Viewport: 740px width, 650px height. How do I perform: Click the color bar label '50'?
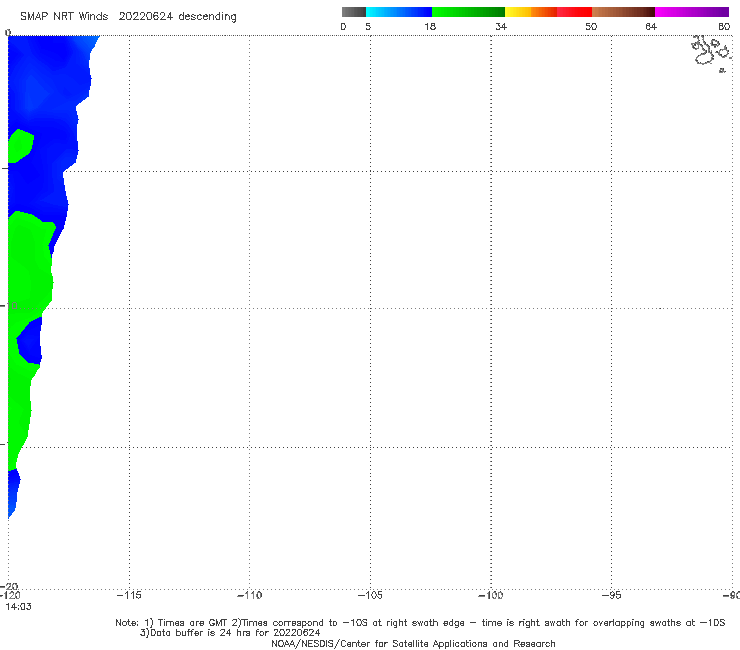pos(591,27)
